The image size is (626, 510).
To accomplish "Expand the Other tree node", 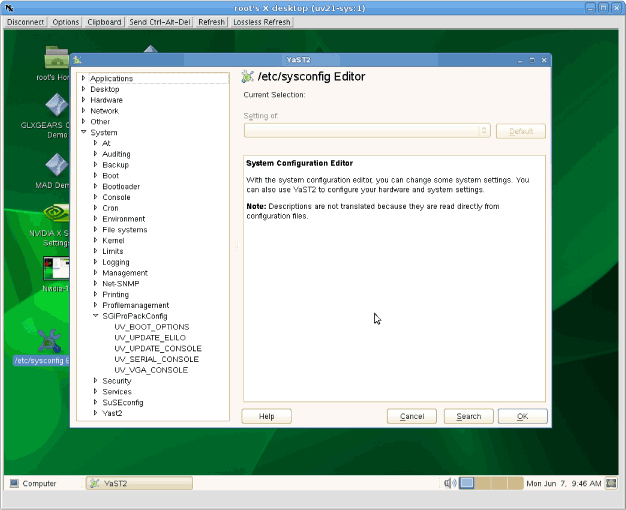I will coord(83,121).
